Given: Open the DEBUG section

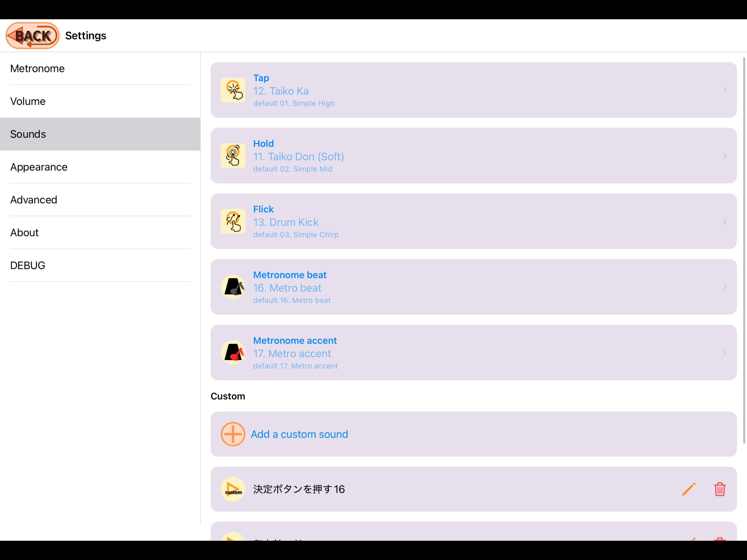Looking at the screenshot, I should pyautogui.click(x=100, y=265).
